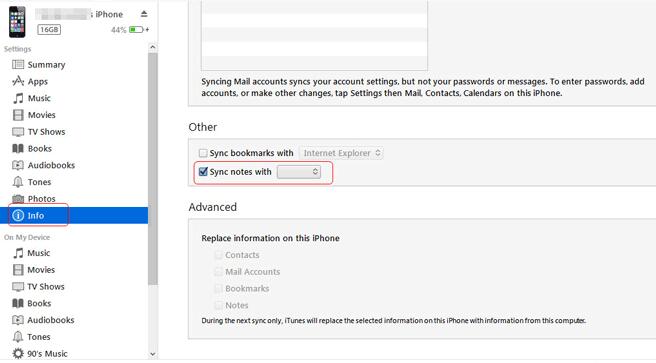Uncheck the Sync notes with checkbox
Screen dimensions: 656x363
[x=203, y=172]
